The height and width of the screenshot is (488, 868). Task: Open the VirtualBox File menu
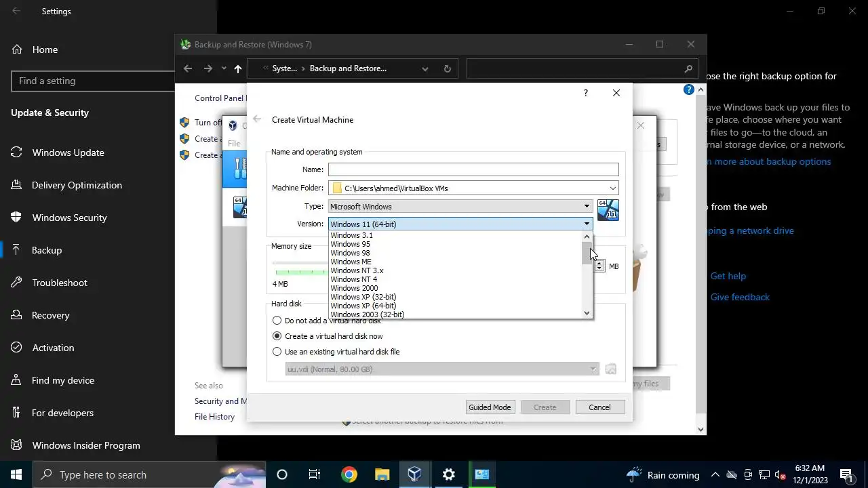point(234,144)
